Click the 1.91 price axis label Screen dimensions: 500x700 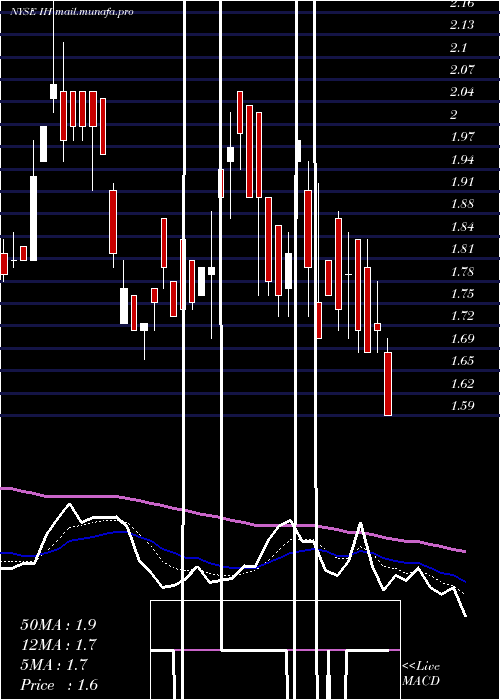[462, 182]
